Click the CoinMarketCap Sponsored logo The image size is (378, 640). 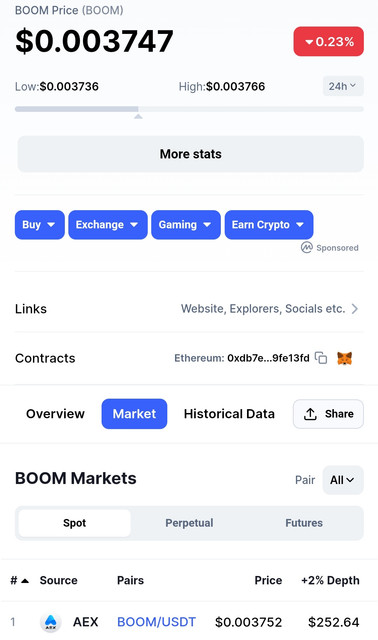point(307,247)
